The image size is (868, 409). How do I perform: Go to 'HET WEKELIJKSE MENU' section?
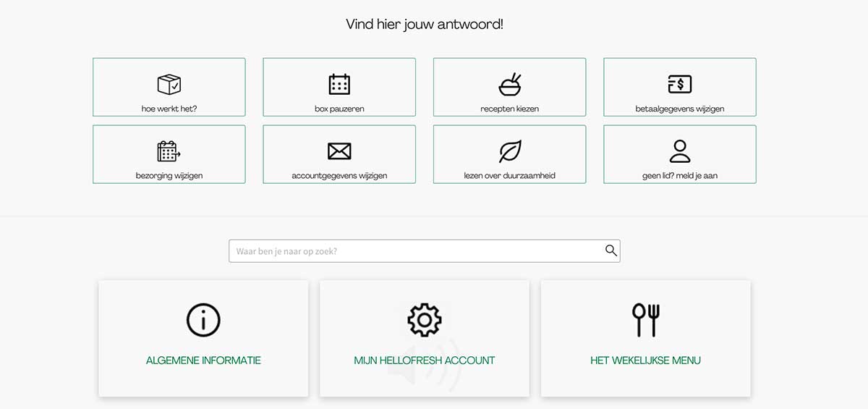tap(645, 360)
